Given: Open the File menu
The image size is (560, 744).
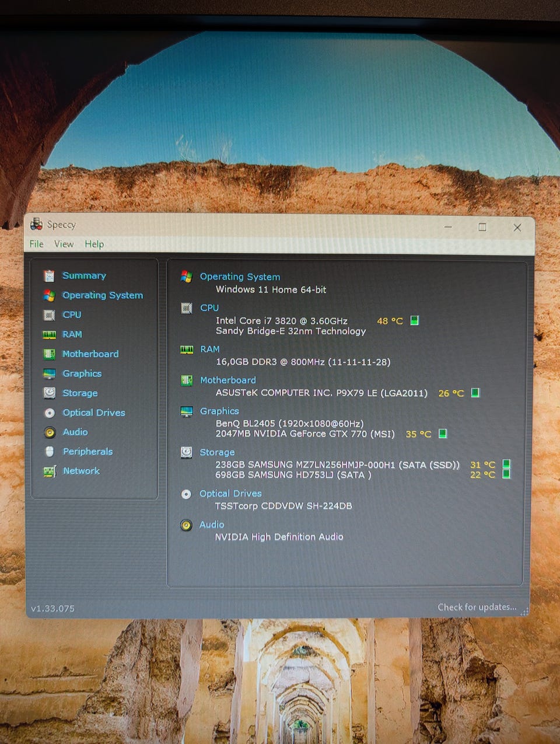Looking at the screenshot, I should [x=37, y=244].
